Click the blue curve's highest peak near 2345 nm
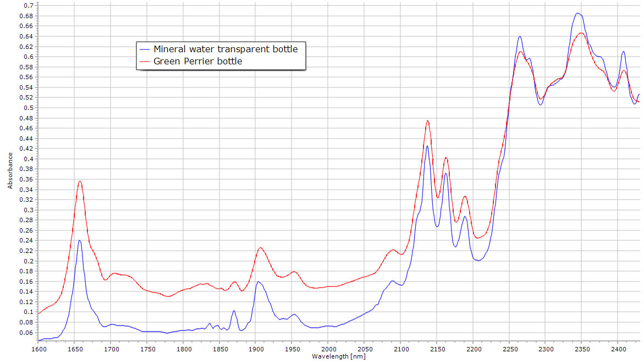 coord(577,13)
